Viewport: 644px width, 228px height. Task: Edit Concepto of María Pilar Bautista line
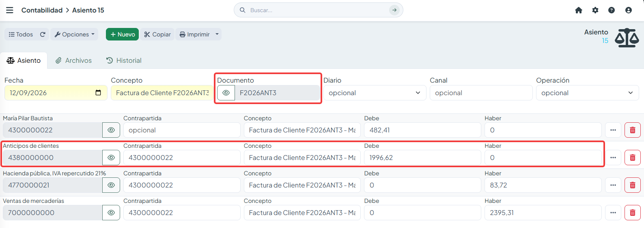[302, 130]
